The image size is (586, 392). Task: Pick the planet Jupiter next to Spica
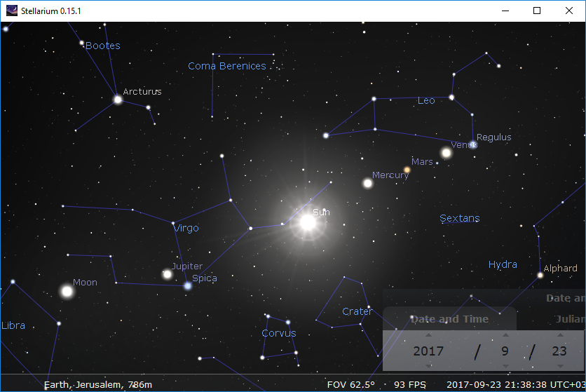pos(168,274)
